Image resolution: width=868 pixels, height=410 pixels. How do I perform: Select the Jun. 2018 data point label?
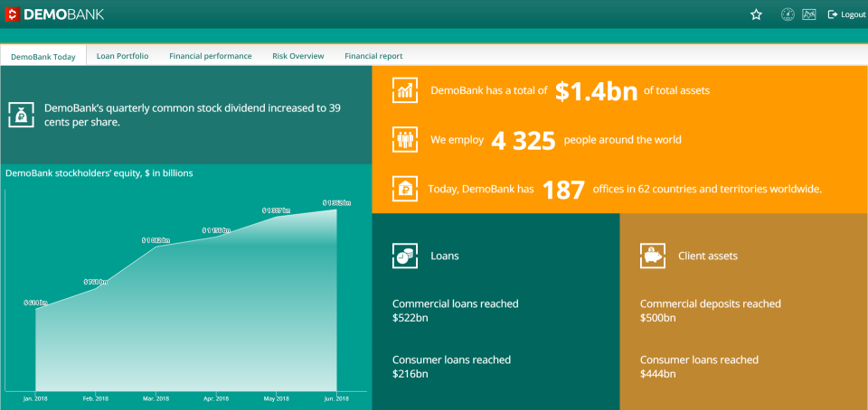[336, 203]
